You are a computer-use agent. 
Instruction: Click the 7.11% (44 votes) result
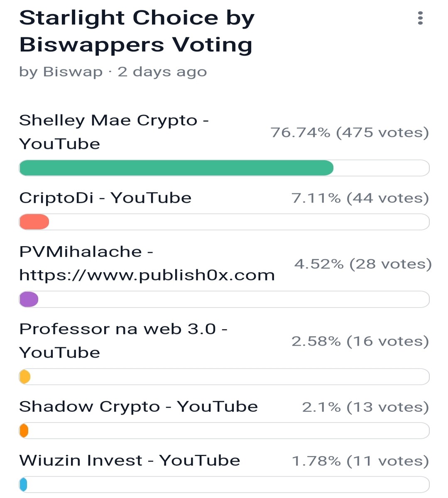click(x=360, y=198)
